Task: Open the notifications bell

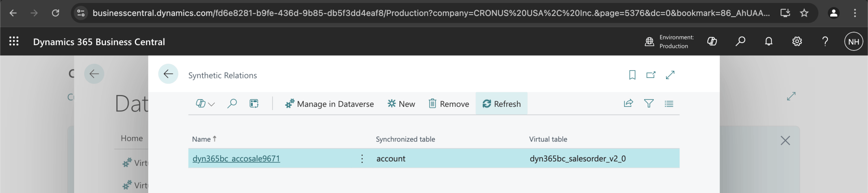Action: (x=768, y=41)
